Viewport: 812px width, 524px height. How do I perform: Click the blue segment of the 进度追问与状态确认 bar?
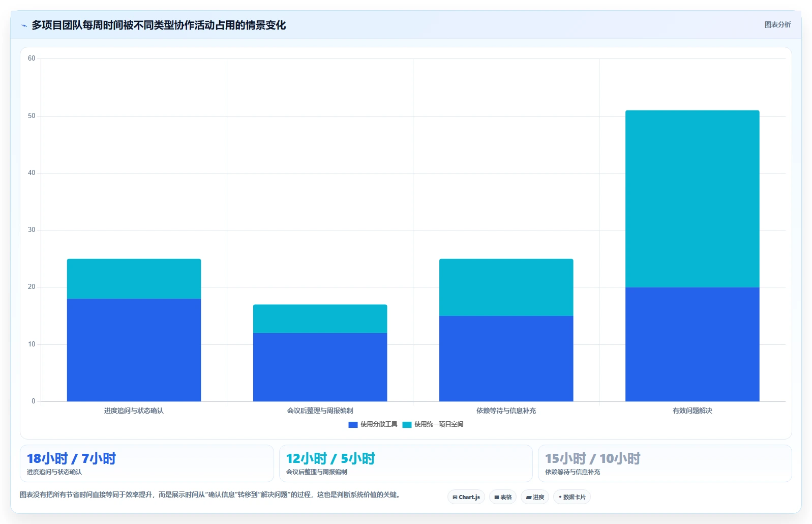pos(134,350)
